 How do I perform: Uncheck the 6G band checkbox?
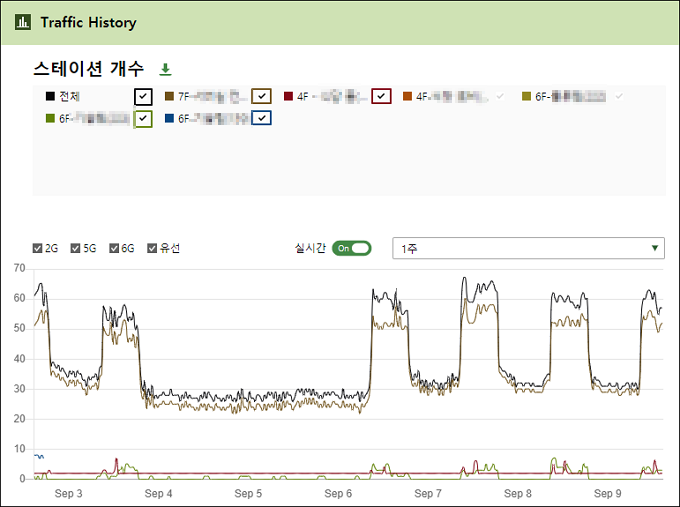click(114, 248)
